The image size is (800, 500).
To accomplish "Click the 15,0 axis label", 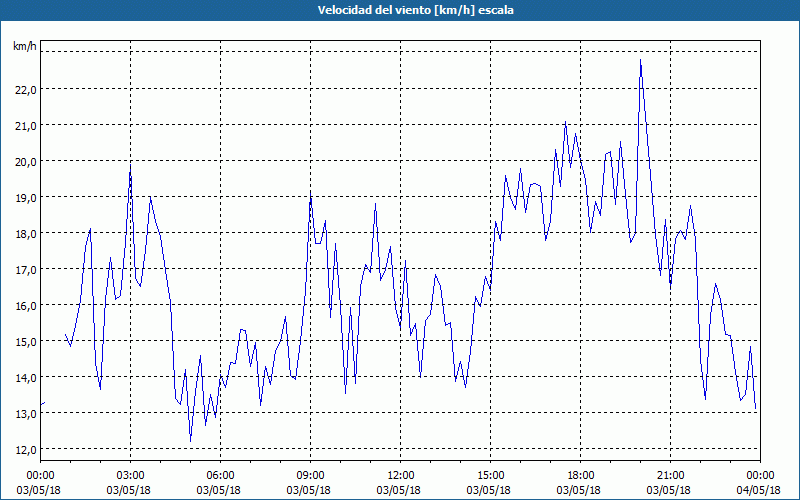I will tap(26, 341).
